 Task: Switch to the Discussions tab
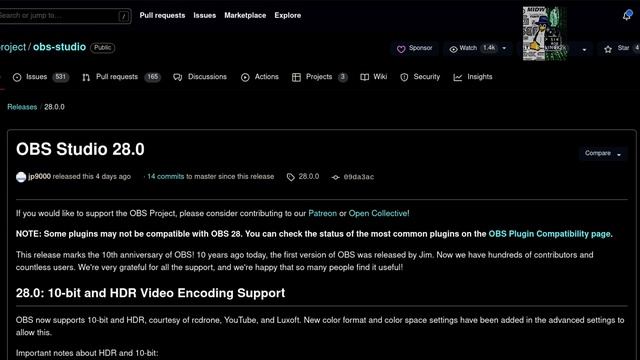200,77
